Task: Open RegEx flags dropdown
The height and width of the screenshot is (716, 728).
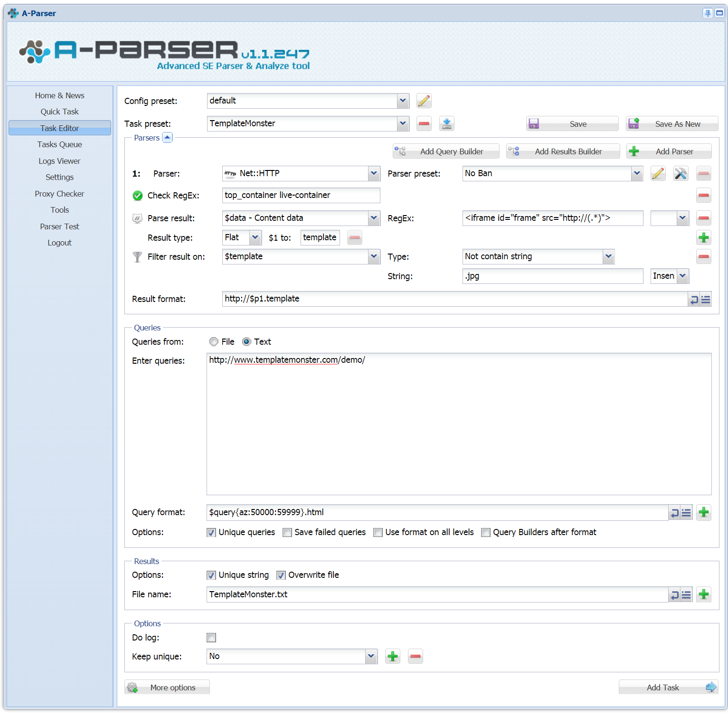Action: pyautogui.click(x=682, y=218)
